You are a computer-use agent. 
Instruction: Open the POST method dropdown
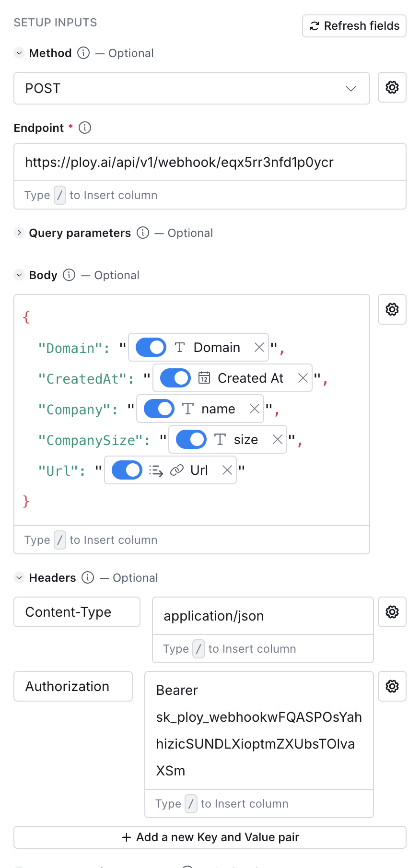pos(192,88)
